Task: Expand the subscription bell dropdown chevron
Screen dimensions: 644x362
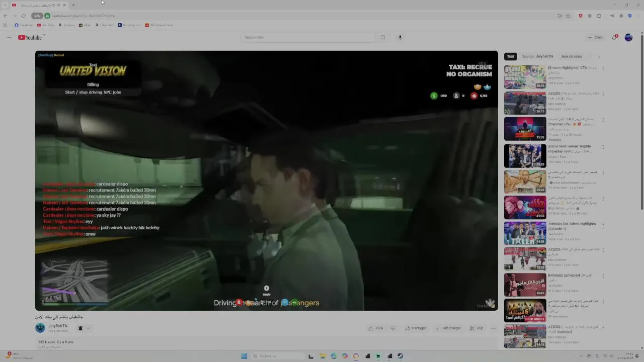Action: tap(88, 328)
